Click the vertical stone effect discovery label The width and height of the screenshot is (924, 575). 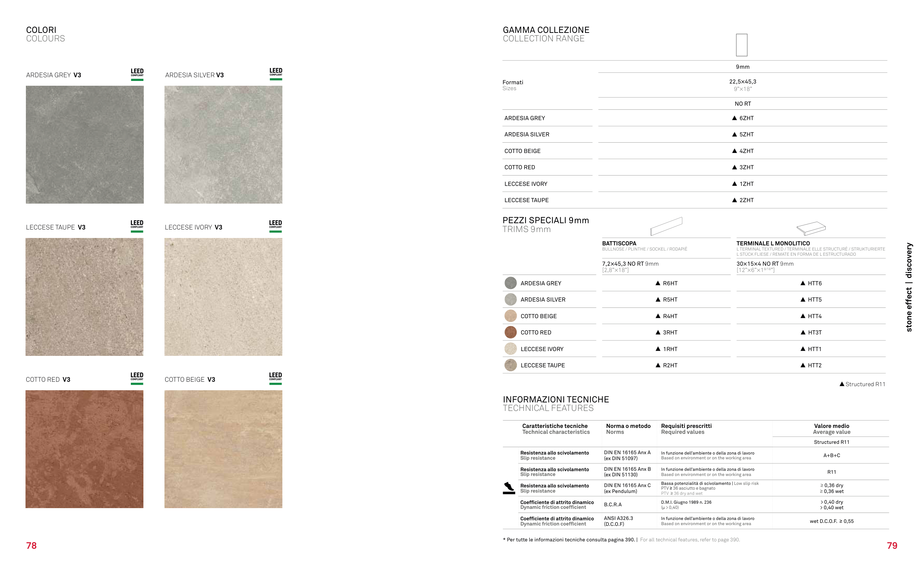(x=908, y=287)
